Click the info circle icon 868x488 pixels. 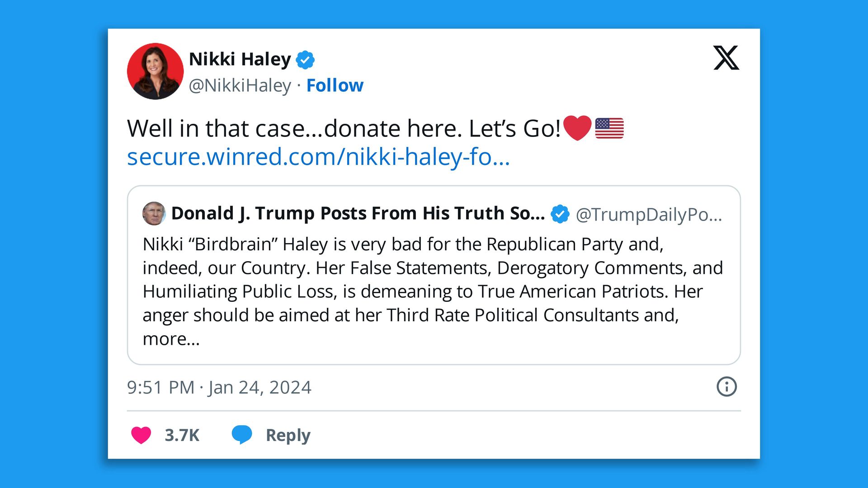pyautogui.click(x=726, y=387)
